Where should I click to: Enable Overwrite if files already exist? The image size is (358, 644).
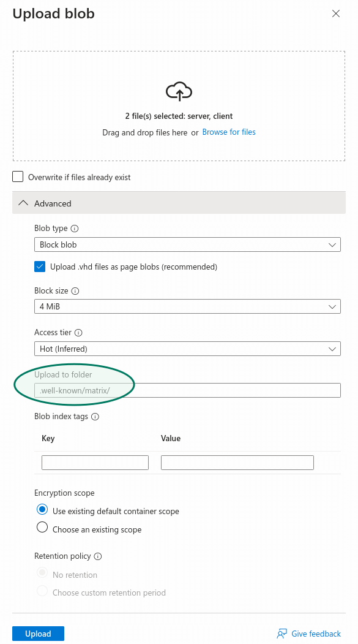pyautogui.click(x=18, y=177)
